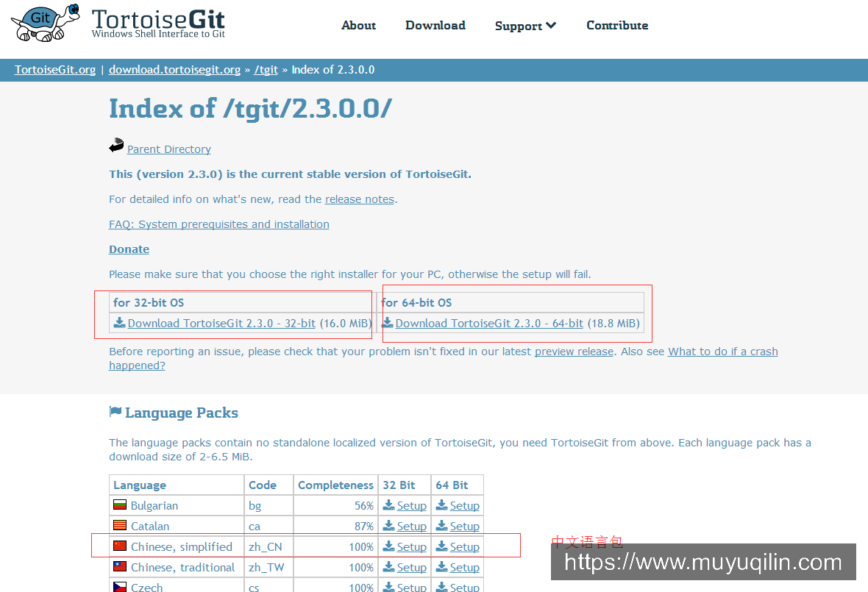Click Catalan 64 Bit Setup link
This screenshot has width=868, height=592.
(x=464, y=526)
